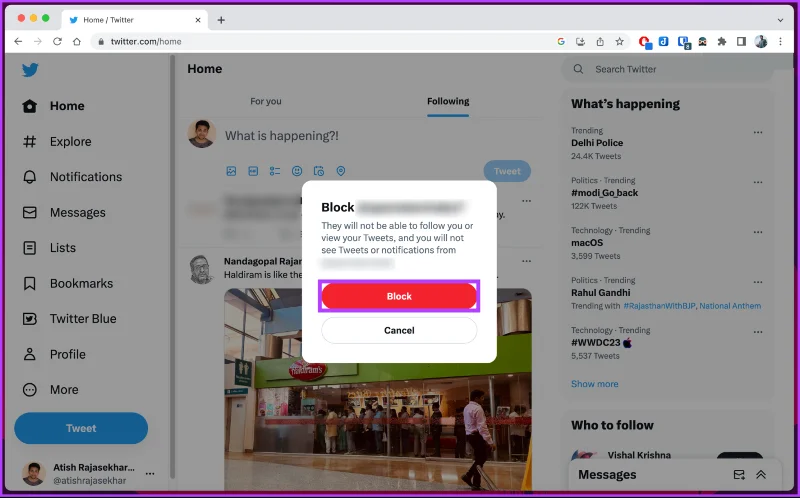Image resolution: width=800 pixels, height=498 pixels.
Task: Open options dots for Rahul Gandhi trend
Action: click(x=758, y=282)
